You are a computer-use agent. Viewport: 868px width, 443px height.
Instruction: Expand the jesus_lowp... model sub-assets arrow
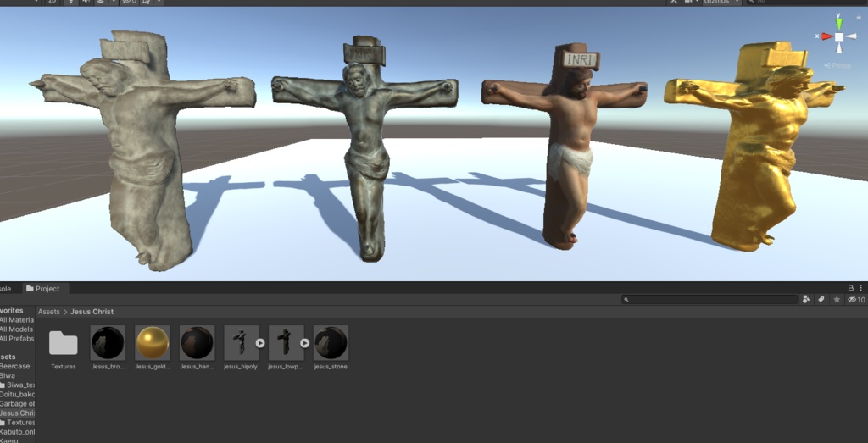pyautogui.click(x=304, y=343)
